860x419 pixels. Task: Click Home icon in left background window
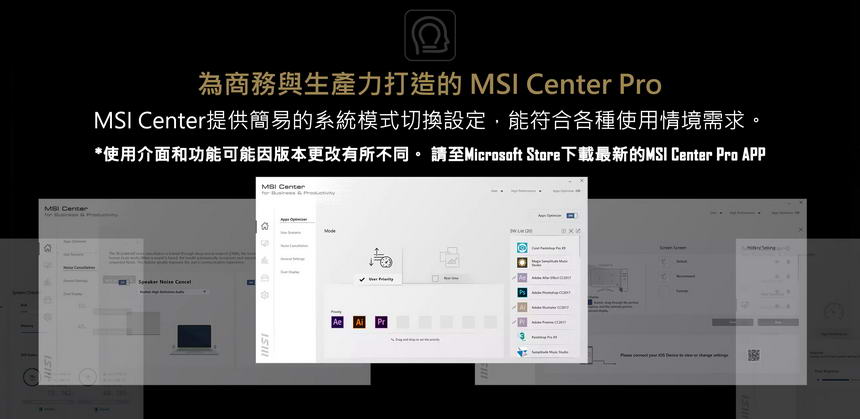pos(48,248)
